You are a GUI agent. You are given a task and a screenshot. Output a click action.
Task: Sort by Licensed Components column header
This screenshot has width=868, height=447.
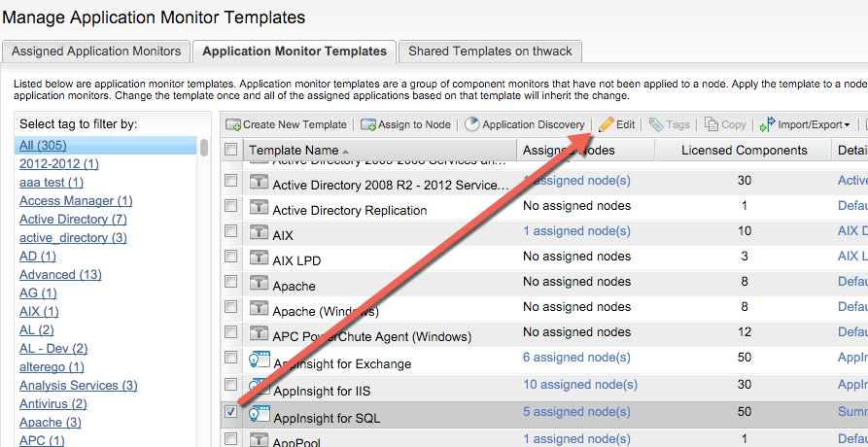[x=744, y=150]
